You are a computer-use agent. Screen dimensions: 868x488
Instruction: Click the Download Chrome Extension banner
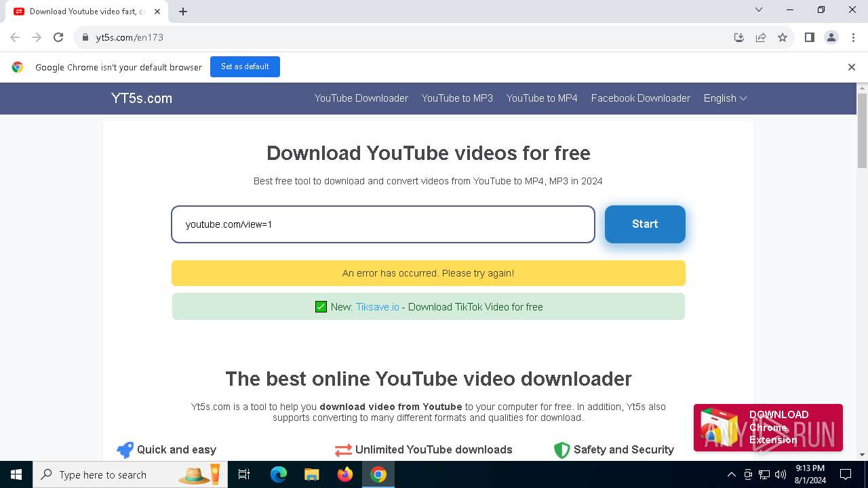pyautogui.click(x=768, y=428)
